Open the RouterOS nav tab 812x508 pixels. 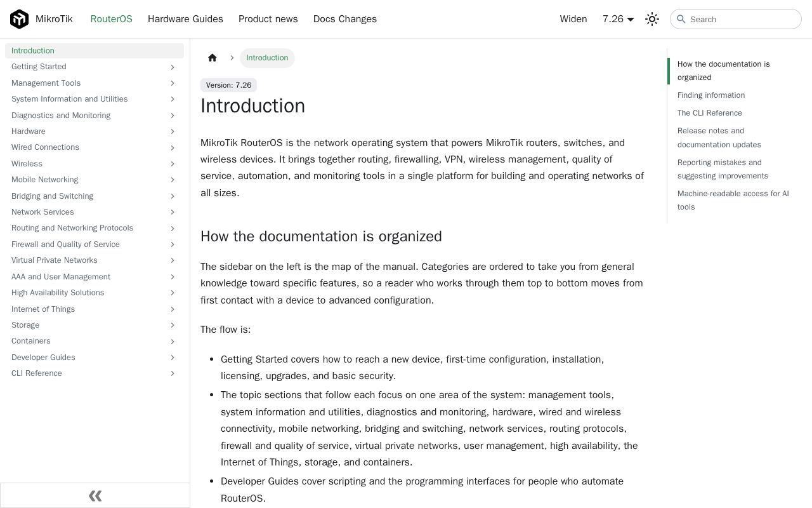pos(112,19)
